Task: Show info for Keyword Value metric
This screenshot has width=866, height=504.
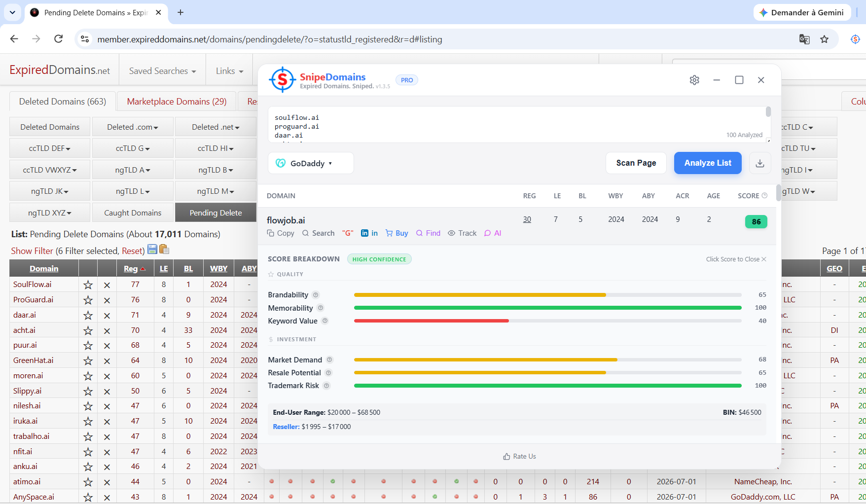Action: point(325,321)
